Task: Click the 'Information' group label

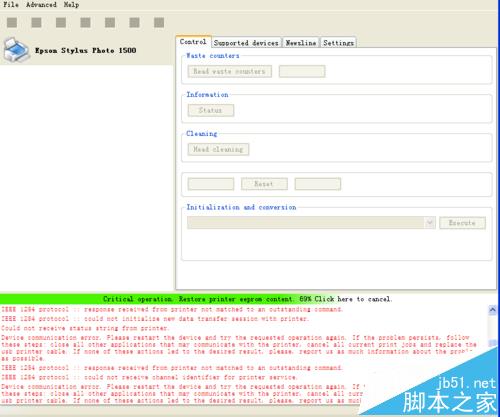Action: [x=207, y=95]
